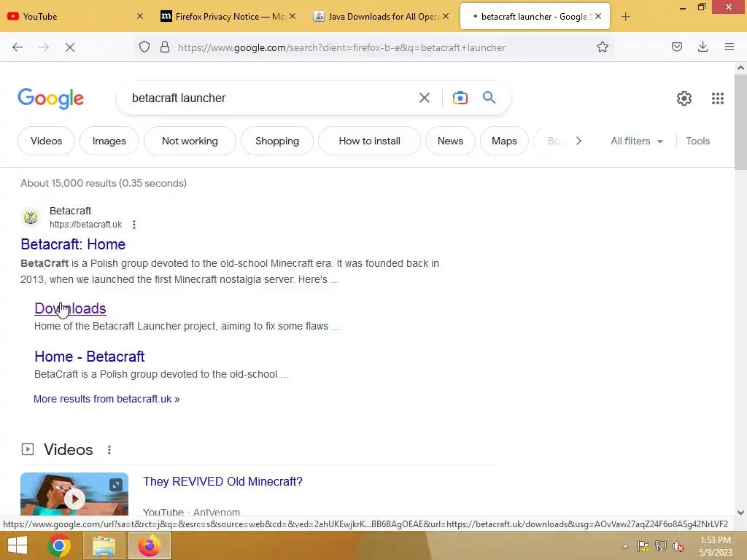Screen dimensions: 747x560
Task: Open the Downloads sitelink
Action: point(70,308)
